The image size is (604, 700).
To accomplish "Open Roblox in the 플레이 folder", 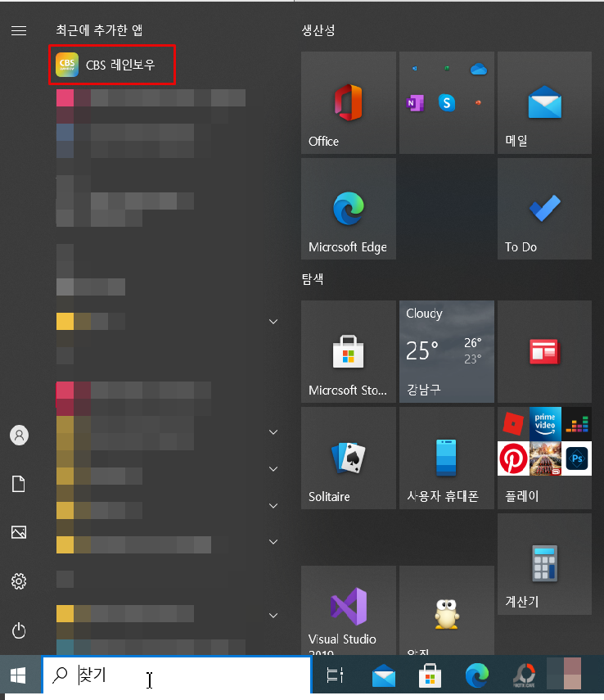I will tap(513, 423).
